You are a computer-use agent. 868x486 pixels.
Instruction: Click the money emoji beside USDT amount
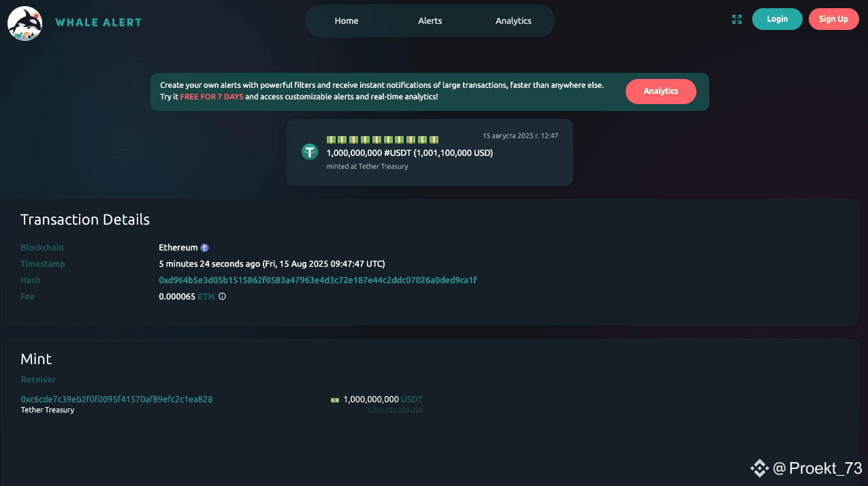[334, 400]
